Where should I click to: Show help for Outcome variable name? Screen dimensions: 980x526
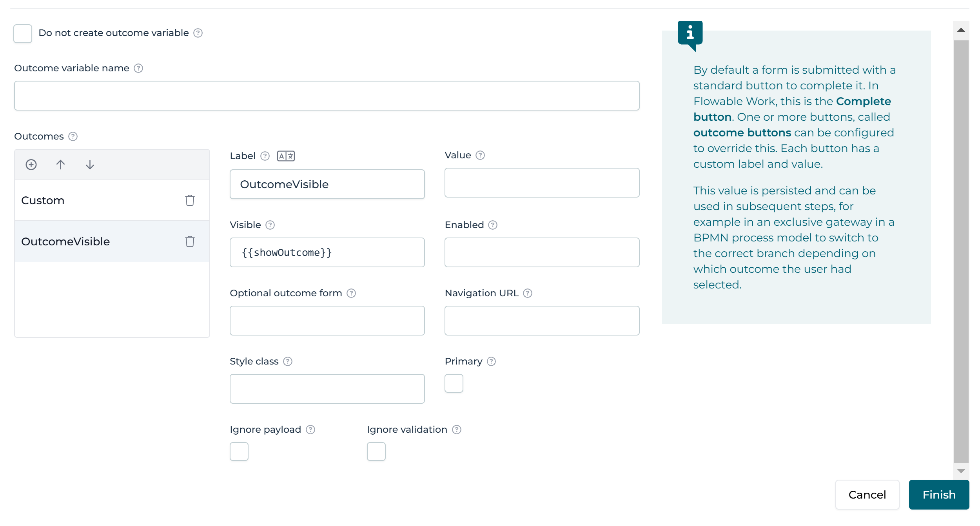tap(138, 68)
